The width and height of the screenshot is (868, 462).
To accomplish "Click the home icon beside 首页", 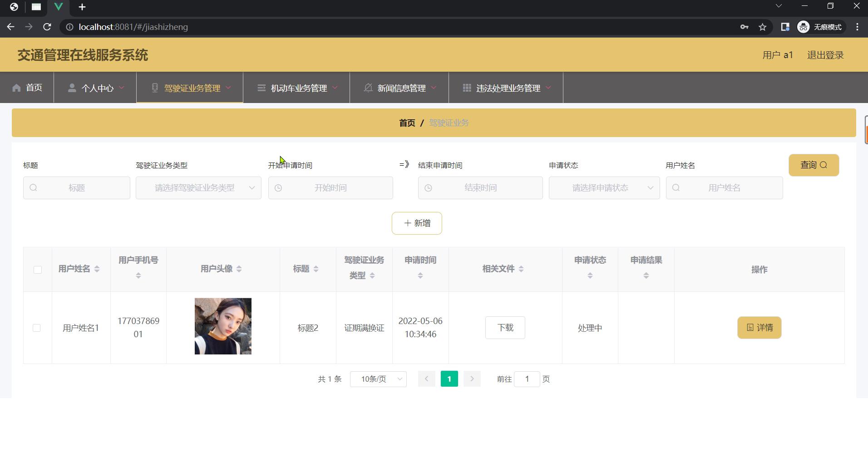I will point(16,88).
